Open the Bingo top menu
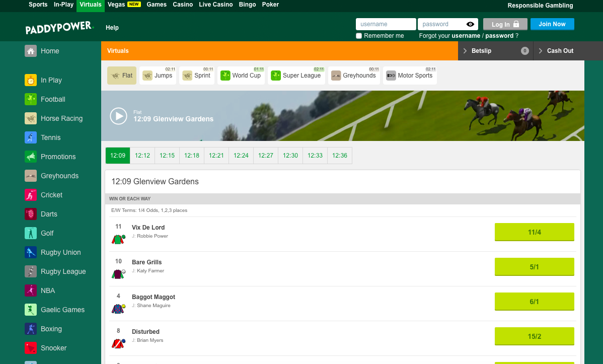The width and height of the screenshot is (603, 364). [247, 5]
